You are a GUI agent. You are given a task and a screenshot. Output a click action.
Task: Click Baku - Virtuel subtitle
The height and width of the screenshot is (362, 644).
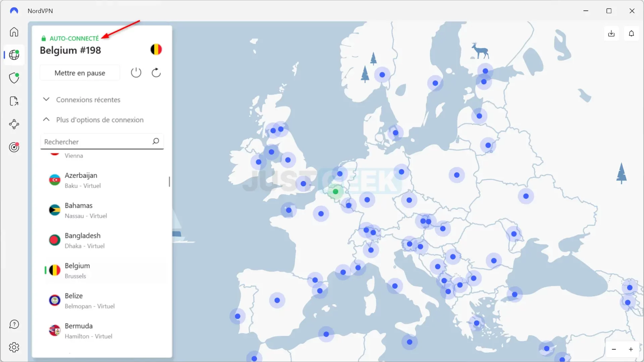tap(83, 186)
